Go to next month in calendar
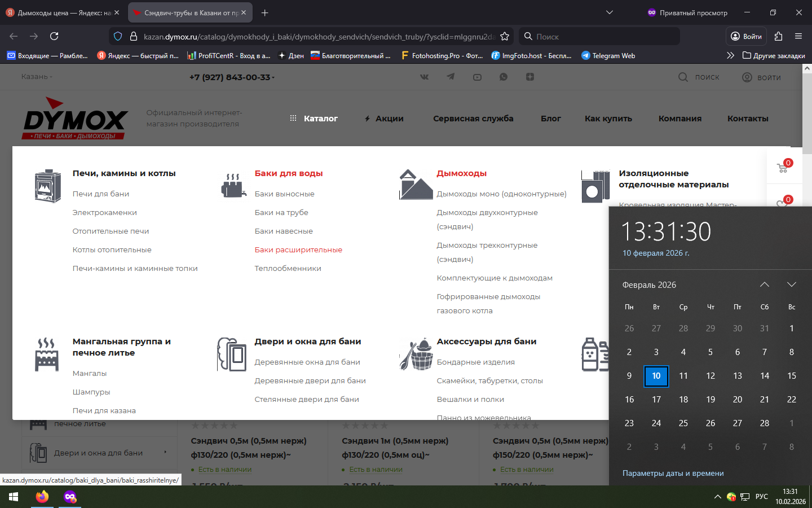Screen dimensions: 812x508 tap(791, 284)
